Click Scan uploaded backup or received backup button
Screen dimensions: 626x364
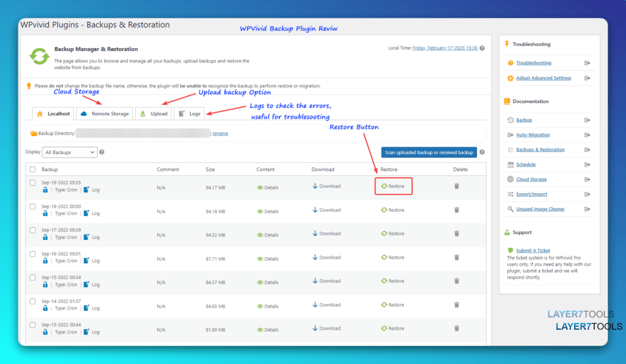429,152
